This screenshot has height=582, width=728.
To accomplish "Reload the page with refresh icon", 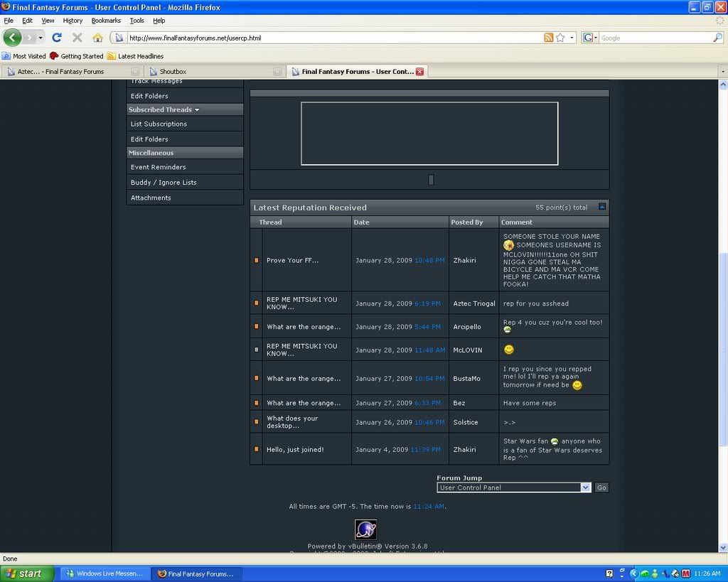I will click(x=57, y=38).
